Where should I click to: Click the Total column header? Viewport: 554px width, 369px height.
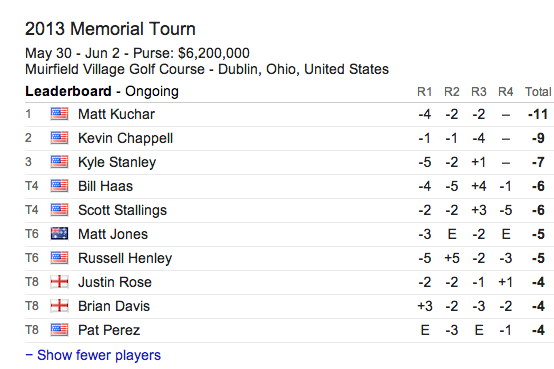coord(538,92)
